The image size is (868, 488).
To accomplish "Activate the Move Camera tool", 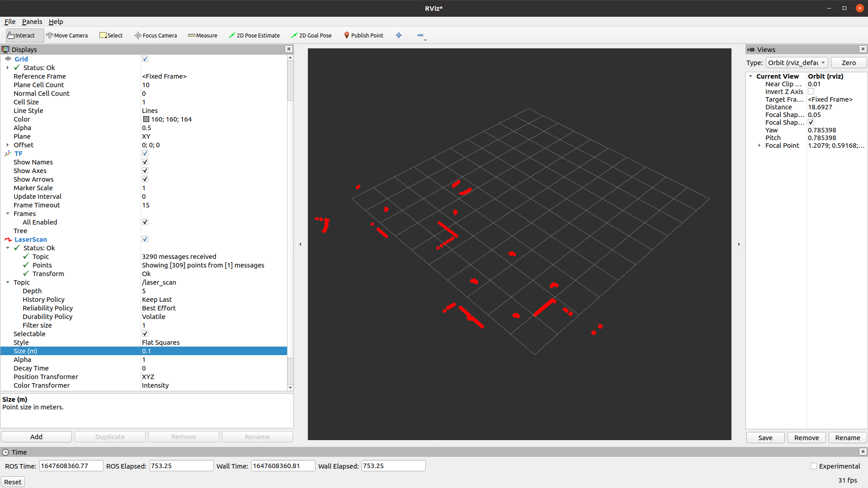I will point(67,35).
